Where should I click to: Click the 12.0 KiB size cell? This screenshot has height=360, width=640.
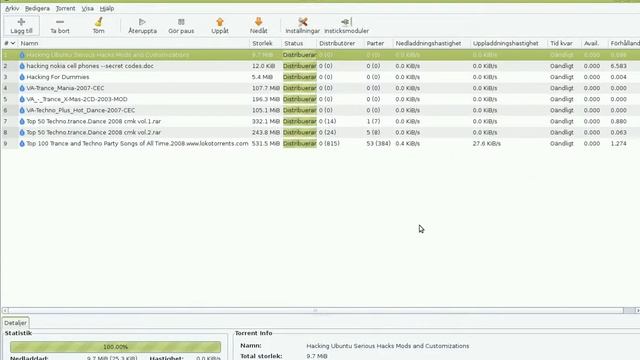coord(263,66)
